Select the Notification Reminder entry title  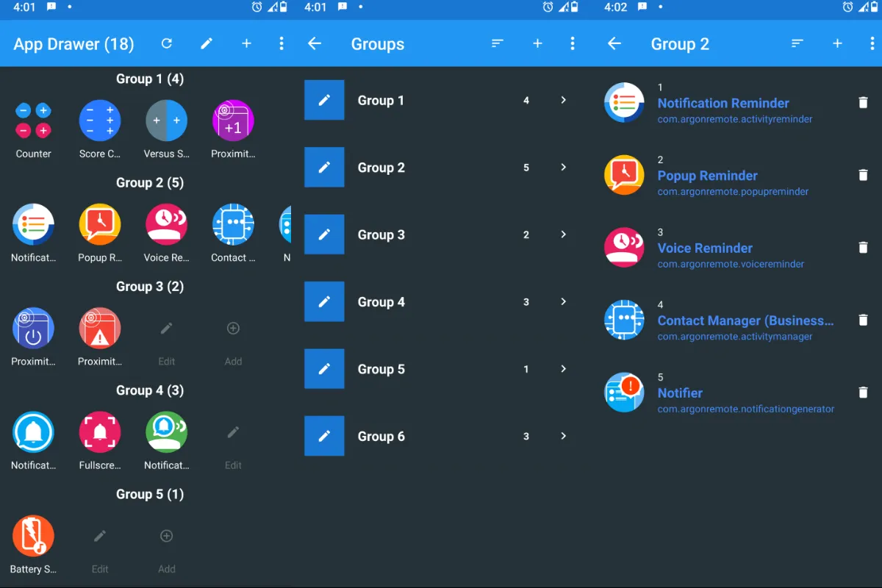pos(723,104)
